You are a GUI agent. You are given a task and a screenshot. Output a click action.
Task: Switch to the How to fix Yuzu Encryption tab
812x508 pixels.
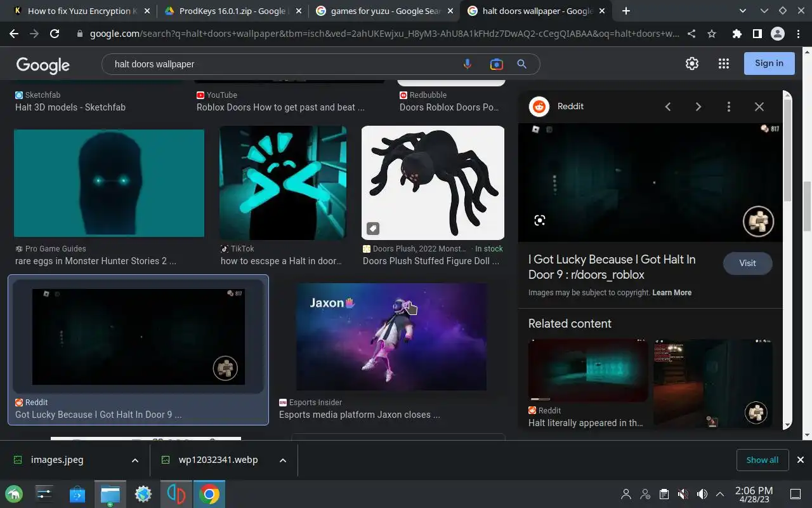[x=81, y=11]
